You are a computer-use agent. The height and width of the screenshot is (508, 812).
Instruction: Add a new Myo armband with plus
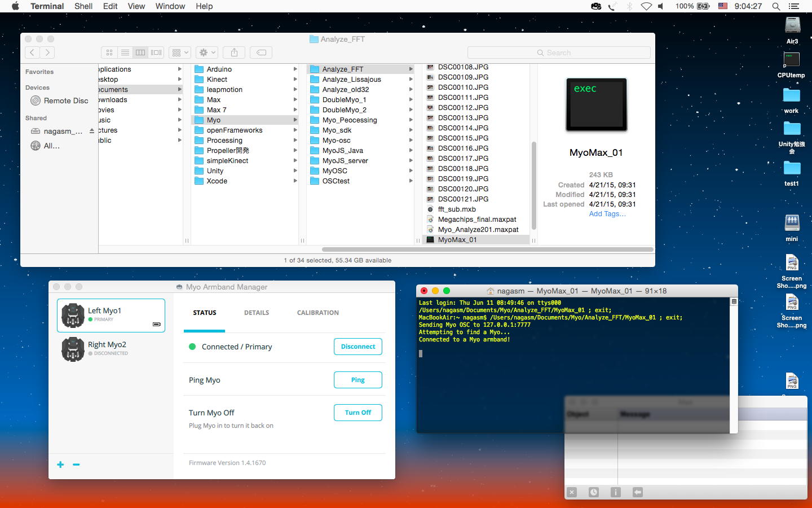pos(60,465)
